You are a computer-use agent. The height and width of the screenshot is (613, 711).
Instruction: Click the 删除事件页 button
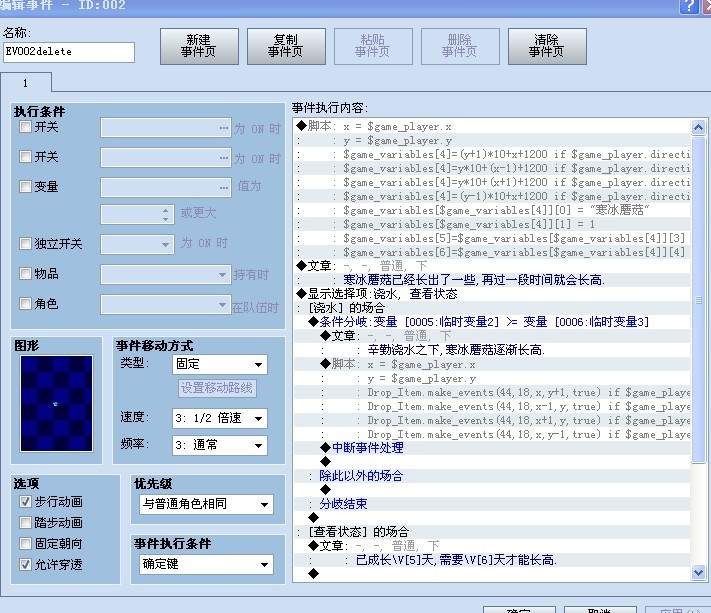click(x=460, y=46)
